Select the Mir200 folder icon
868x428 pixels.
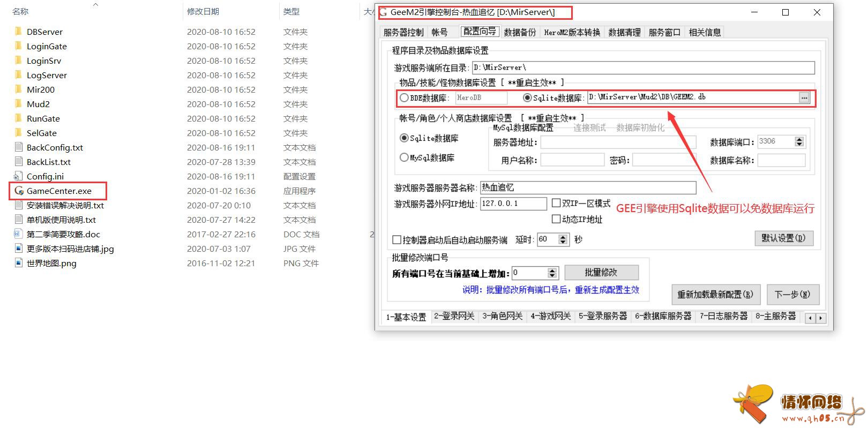(19, 89)
